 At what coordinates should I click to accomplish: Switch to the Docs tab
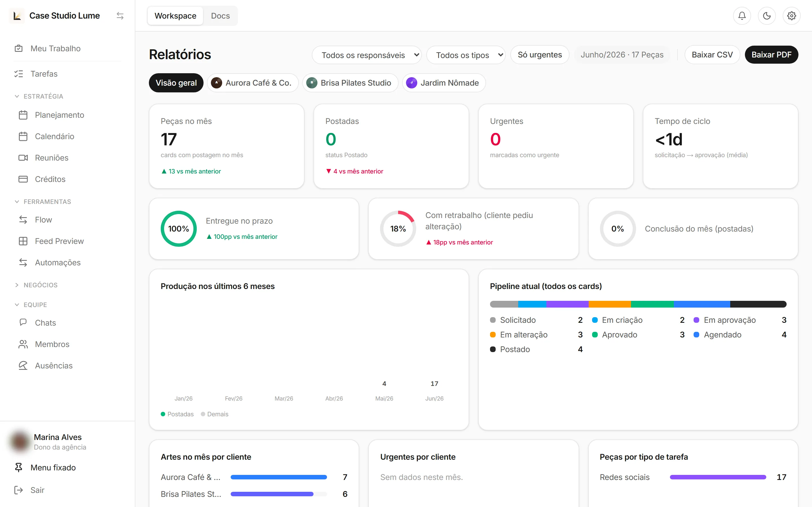pos(220,16)
